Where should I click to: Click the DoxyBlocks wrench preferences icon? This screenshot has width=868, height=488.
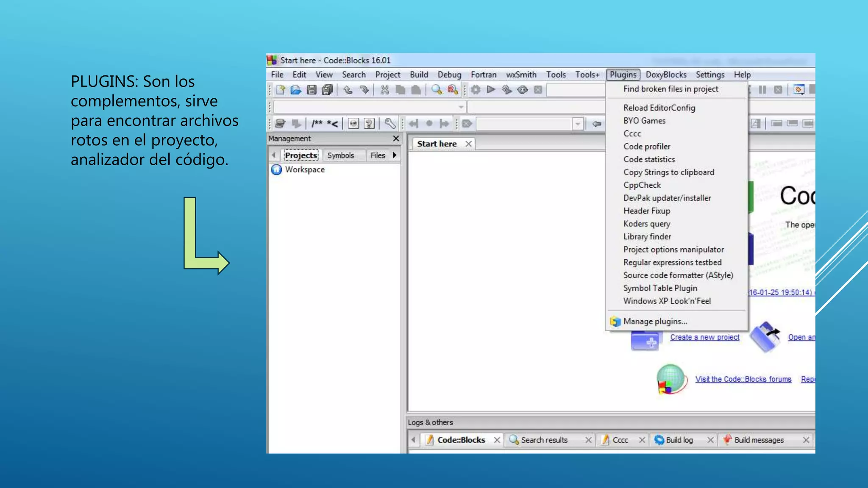390,124
